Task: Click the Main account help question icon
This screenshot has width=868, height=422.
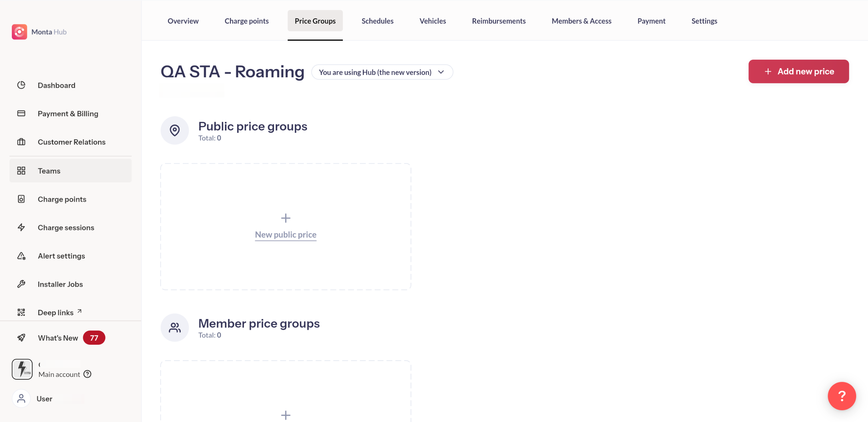Action: 87,374
